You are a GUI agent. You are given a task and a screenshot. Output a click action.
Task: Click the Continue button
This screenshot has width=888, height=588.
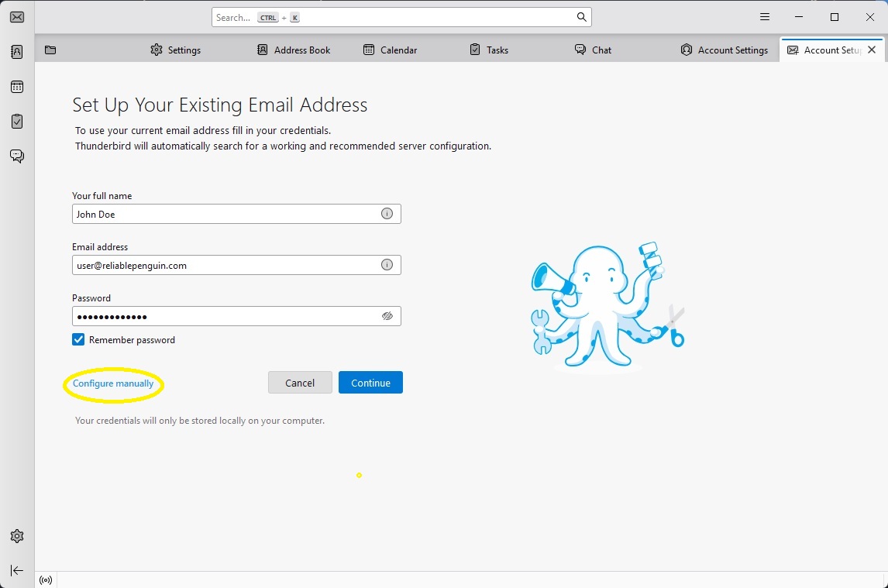pos(370,383)
